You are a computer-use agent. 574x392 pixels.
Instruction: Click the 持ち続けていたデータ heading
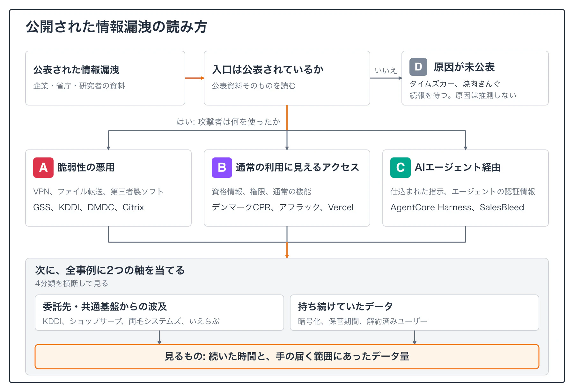coord(345,307)
